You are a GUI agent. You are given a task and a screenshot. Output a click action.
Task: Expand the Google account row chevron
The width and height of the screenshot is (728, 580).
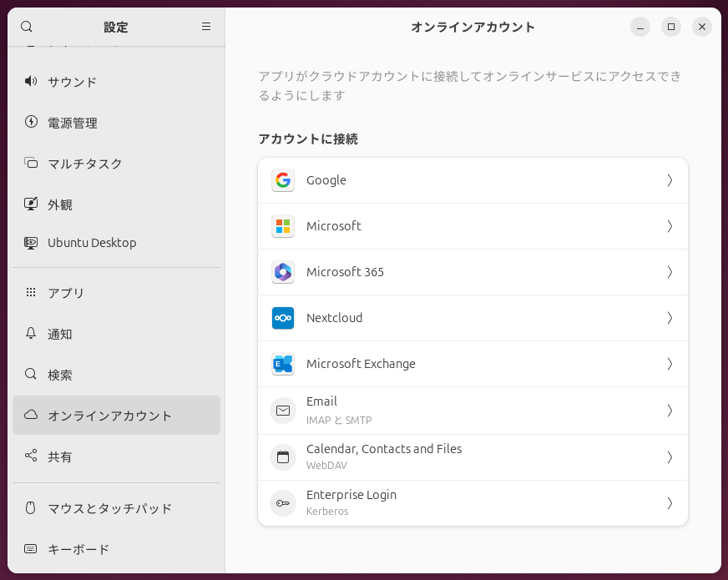[x=670, y=180]
